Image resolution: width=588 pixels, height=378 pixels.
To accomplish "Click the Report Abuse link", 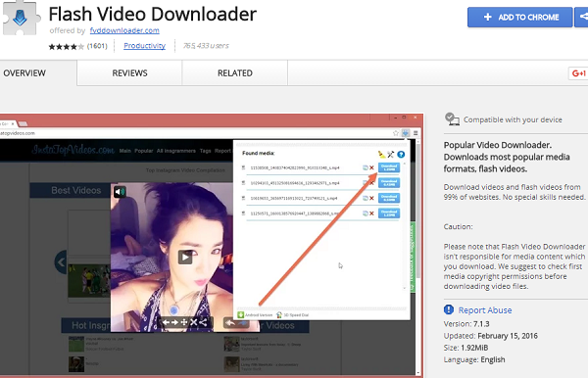I will [485, 310].
